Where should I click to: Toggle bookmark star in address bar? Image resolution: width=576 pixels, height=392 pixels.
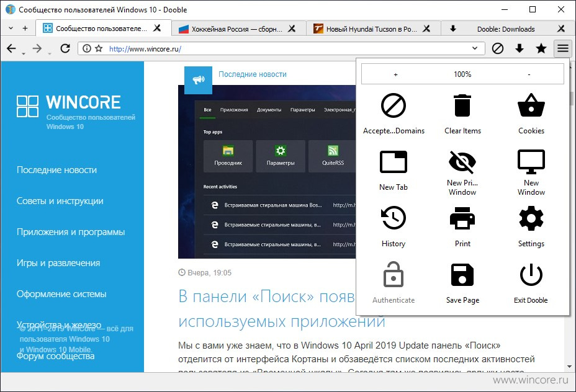(99, 48)
